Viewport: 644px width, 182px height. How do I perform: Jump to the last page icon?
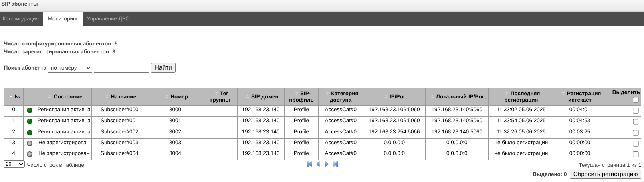coord(336,164)
